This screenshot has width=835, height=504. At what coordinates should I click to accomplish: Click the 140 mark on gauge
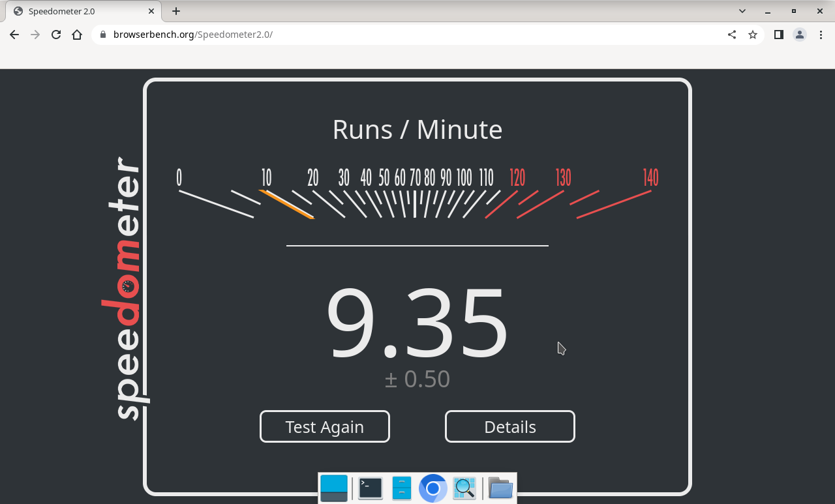(650, 177)
